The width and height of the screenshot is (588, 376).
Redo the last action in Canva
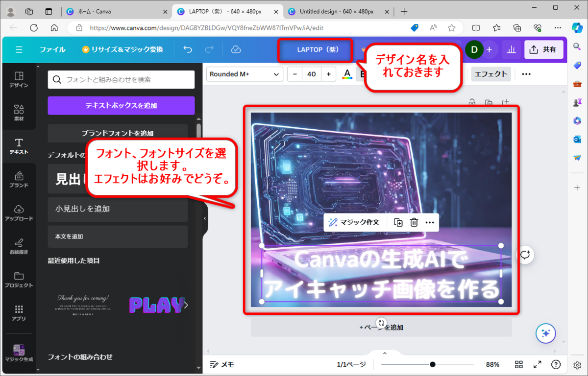click(209, 49)
